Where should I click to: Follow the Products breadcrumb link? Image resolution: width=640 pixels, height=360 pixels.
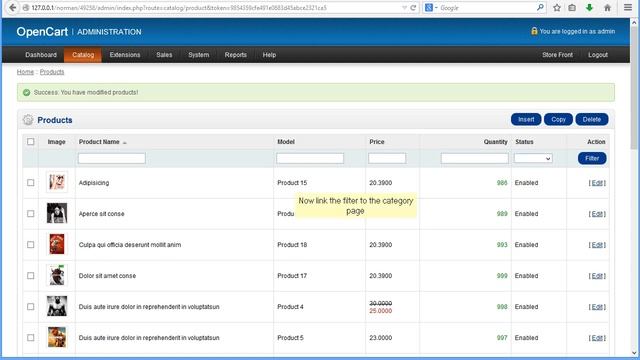coord(52,72)
